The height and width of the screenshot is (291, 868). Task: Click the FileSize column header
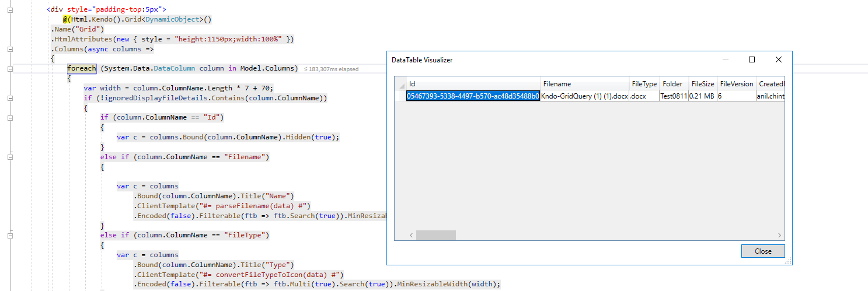coord(703,84)
